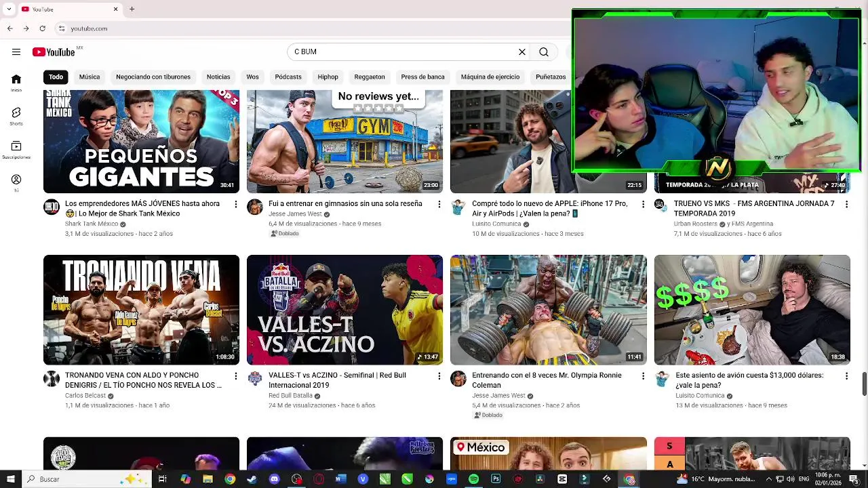Open Jesse James West under Ronnie Coleman video

pos(498,395)
